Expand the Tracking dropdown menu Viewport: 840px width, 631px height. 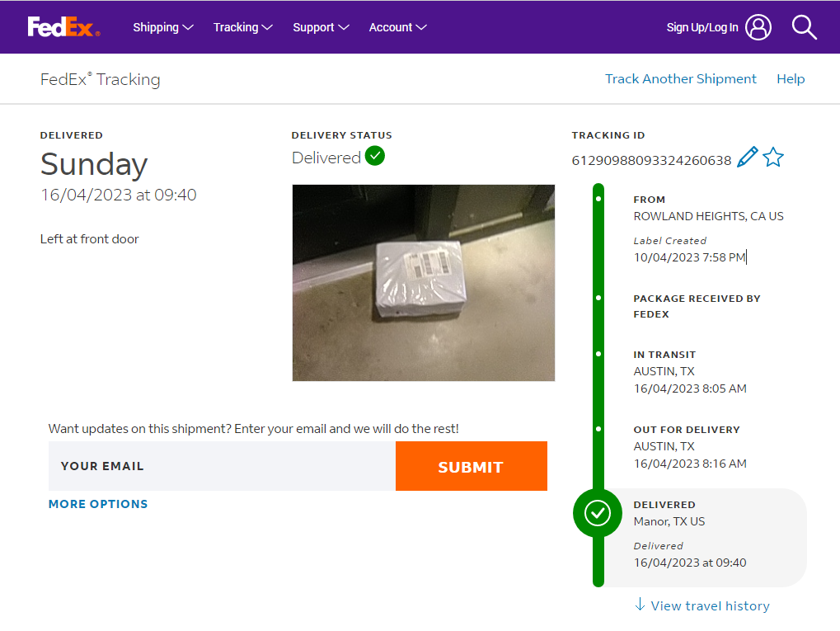tap(242, 27)
